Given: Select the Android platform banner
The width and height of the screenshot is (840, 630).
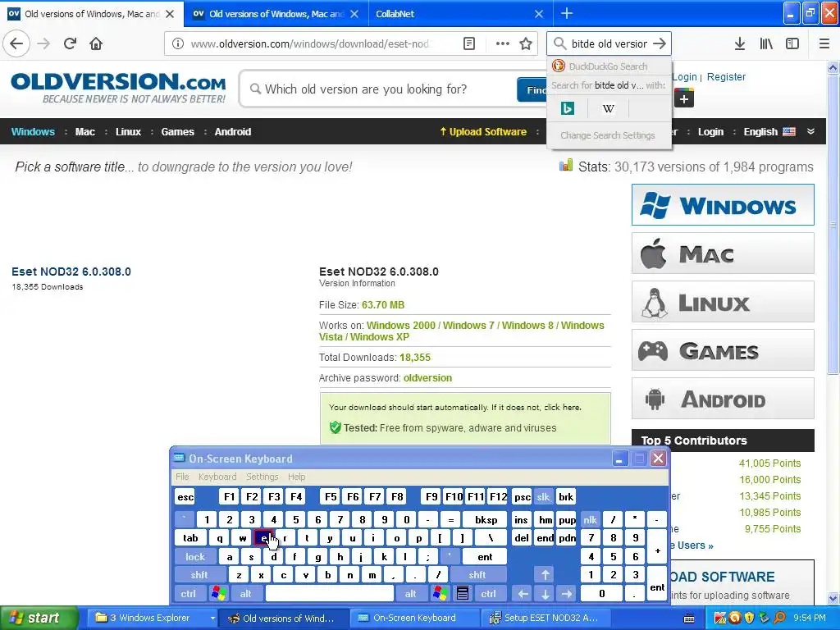Looking at the screenshot, I should (723, 399).
